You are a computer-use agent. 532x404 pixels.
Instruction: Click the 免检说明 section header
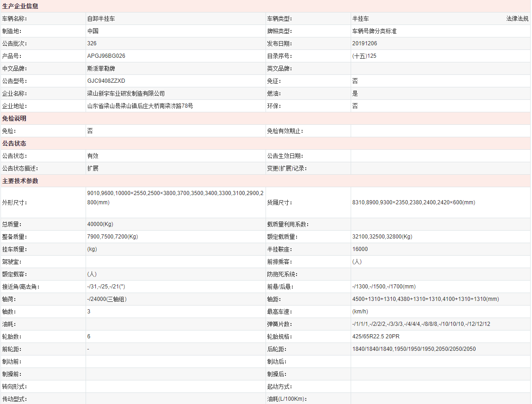click(x=14, y=118)
